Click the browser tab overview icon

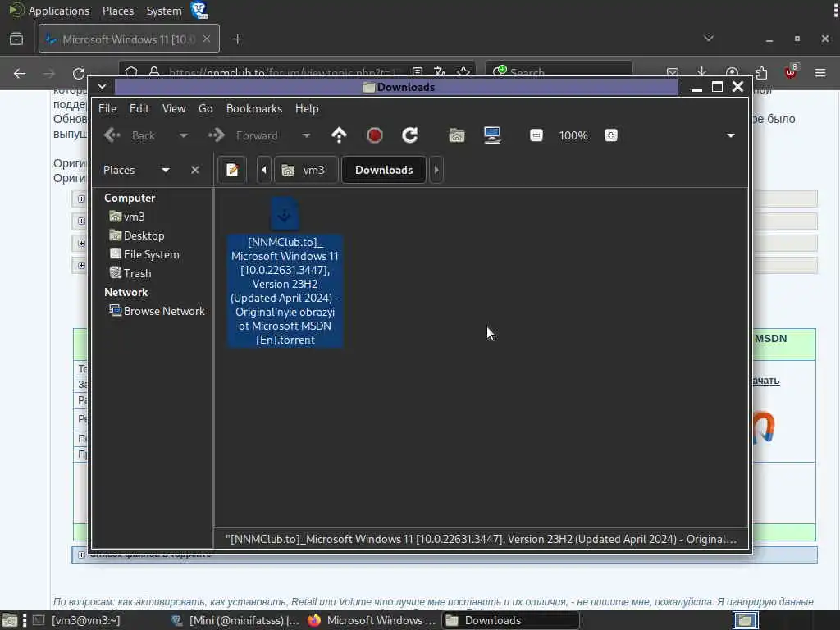(16, 39)
